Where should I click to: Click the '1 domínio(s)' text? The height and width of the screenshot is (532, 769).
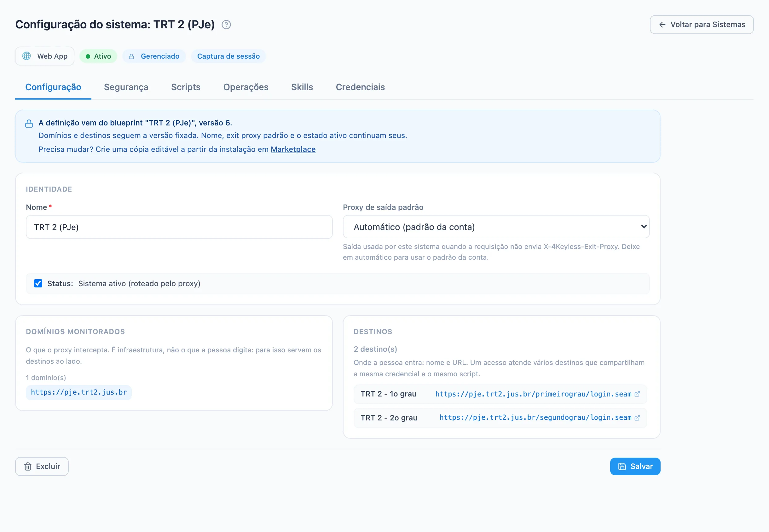click(x=46, y=378)
